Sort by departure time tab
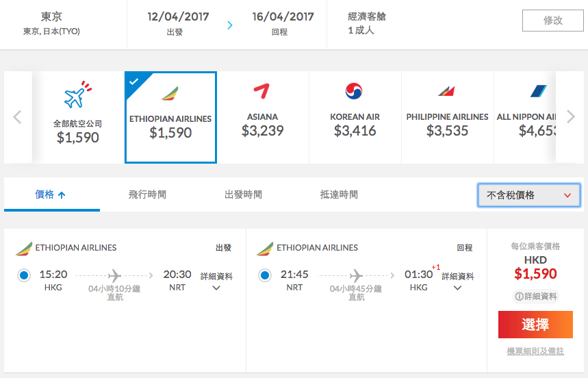Image resolution: width=588 pixels, height=378 pixels. 244,194
